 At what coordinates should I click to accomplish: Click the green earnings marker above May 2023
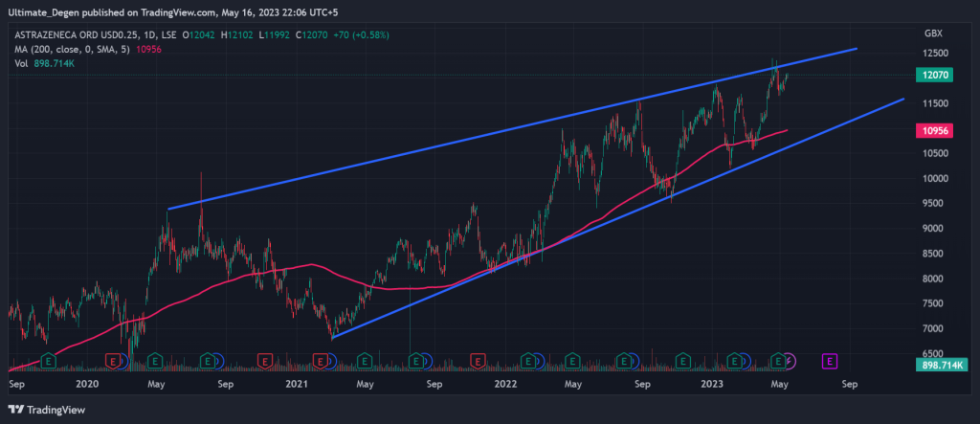point(779,361)
